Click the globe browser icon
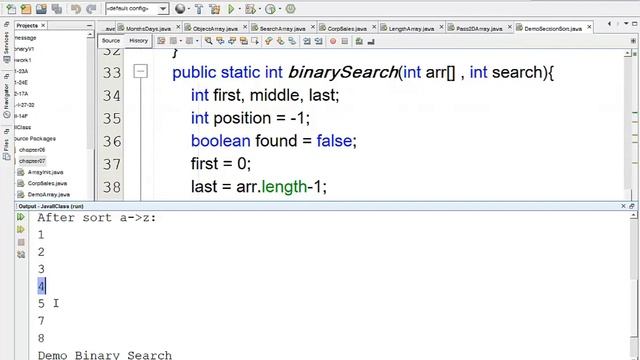 pyautogui.click(x=180, y=9)
